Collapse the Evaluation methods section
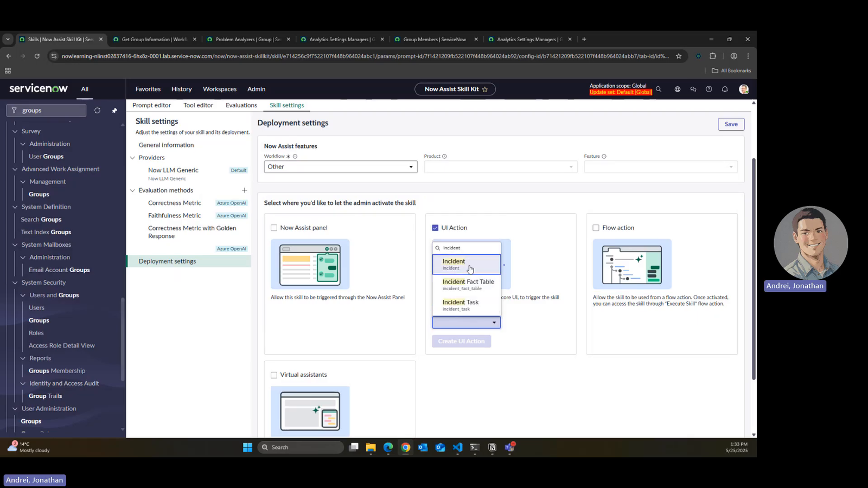Screen dimensions: 868x488 pyautogui.click(x=132, y=190)
